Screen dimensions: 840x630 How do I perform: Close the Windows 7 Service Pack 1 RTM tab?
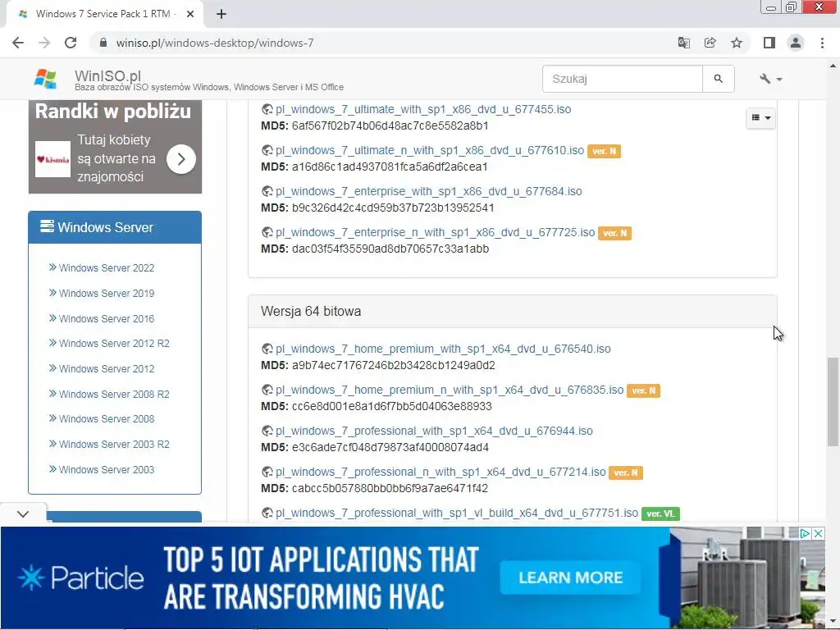tap(190, 14)
